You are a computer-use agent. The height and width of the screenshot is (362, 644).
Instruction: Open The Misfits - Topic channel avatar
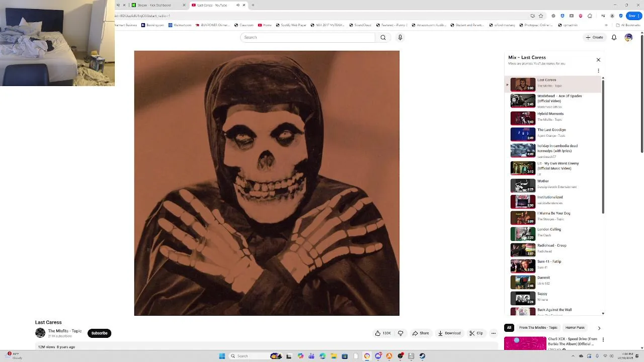[40, 333]
